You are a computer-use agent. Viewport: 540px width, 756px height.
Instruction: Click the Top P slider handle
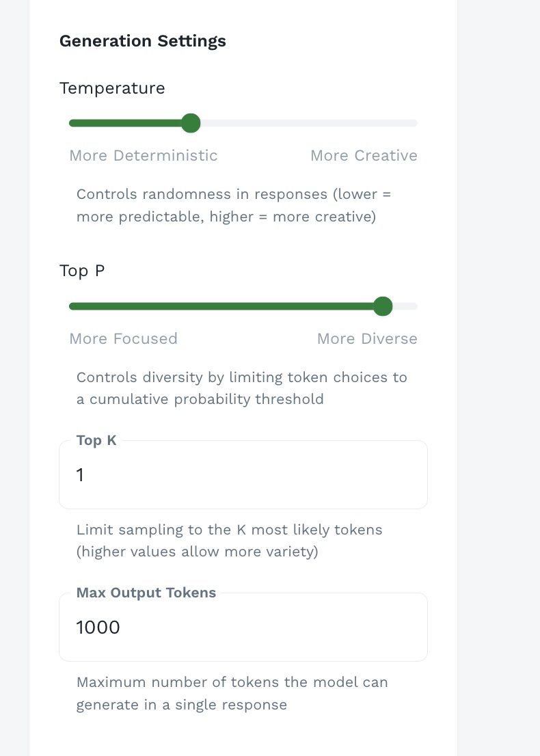(383, 306)
